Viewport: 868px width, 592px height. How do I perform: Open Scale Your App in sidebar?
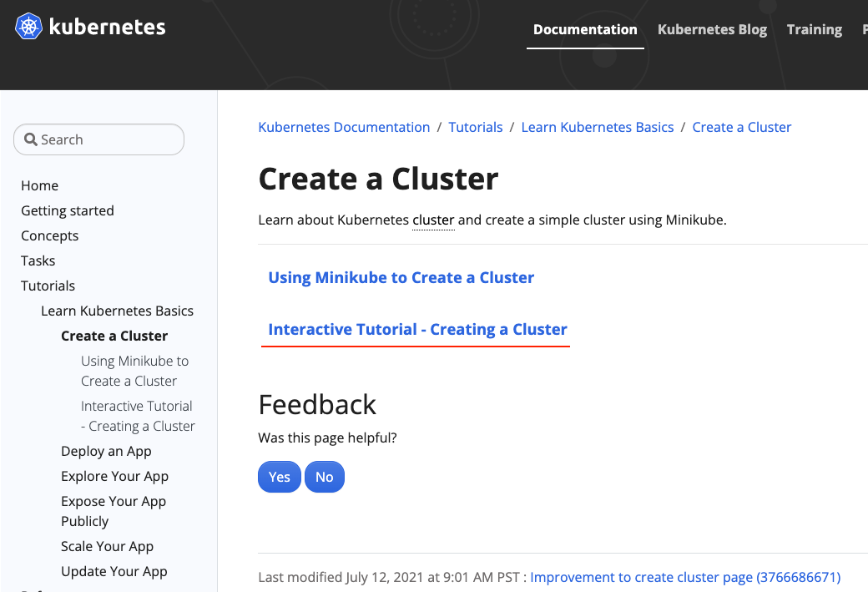point(107,546)
